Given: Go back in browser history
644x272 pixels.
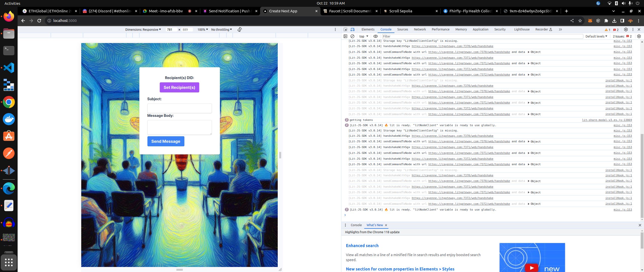Looking at the screenshot, I should click(23, 21).
